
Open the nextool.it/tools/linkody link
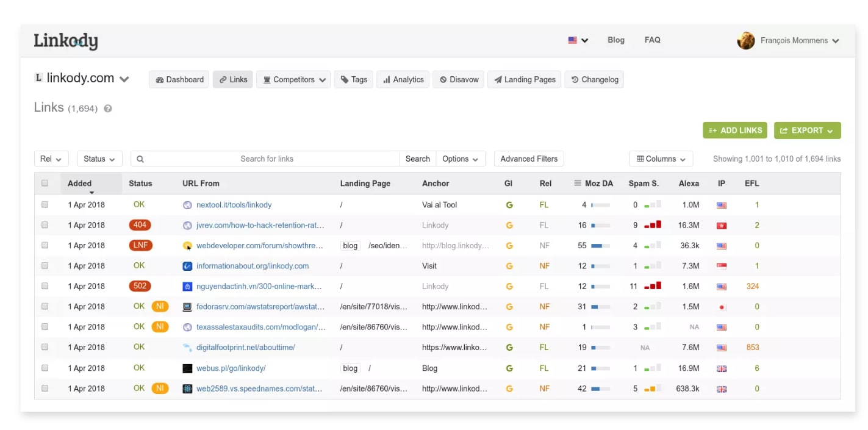click(234, 205)
